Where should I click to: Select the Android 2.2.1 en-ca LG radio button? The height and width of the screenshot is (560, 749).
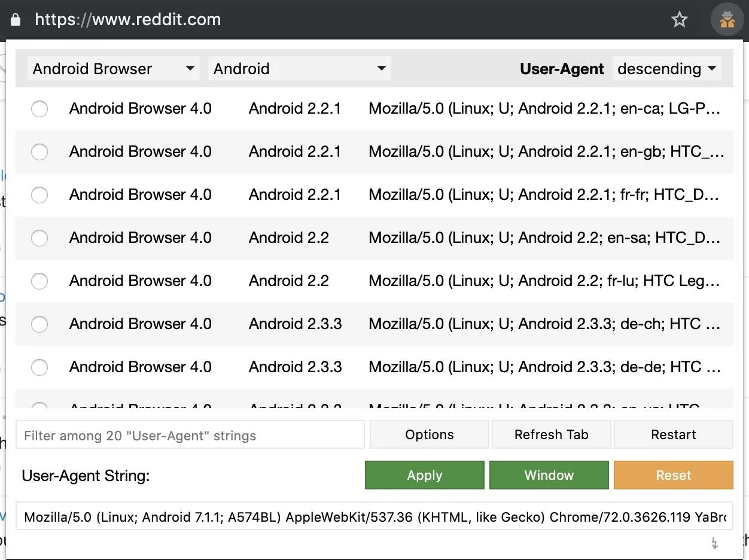coord(39,109)
